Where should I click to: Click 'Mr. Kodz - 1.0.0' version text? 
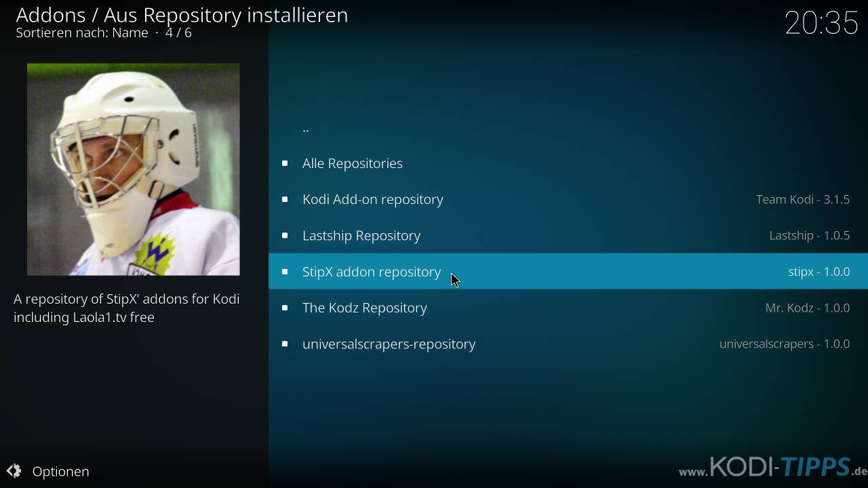[808, 308]
